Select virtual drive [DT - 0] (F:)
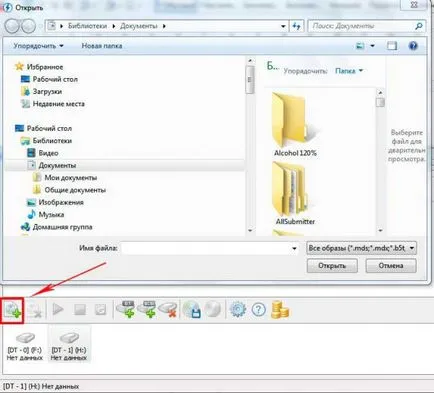The image size is (434, 393). pos(25,346)
